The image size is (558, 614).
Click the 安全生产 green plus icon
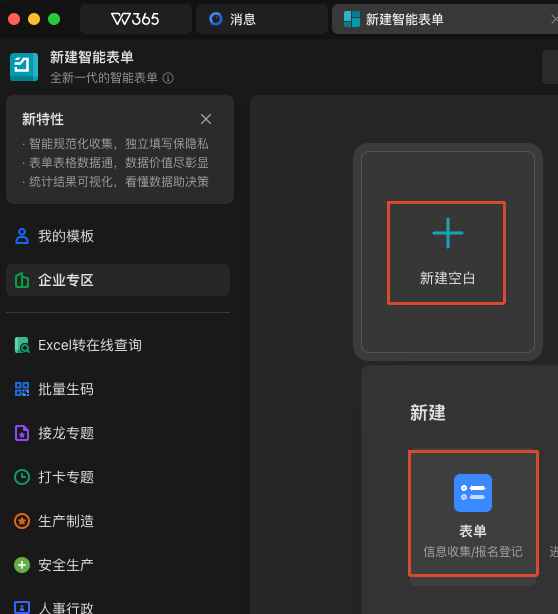[x=22, y=565]
